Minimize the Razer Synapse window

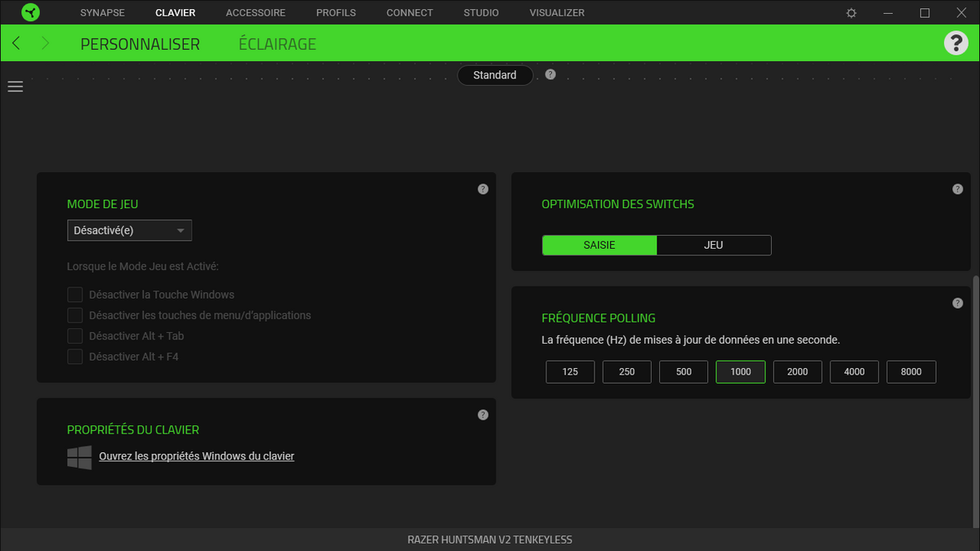pyautogui.click(x=889, y=13)
